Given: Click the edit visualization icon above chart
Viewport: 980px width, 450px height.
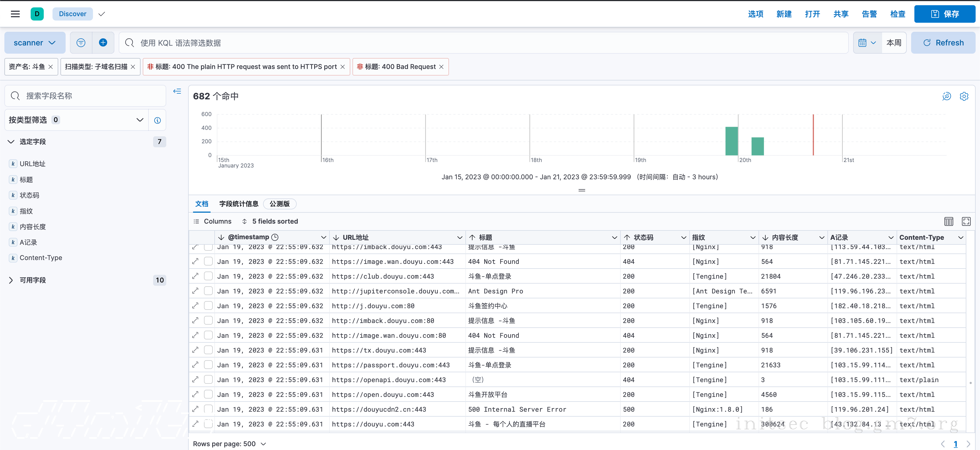Looking at the screenshot, I should click(946, 96).
